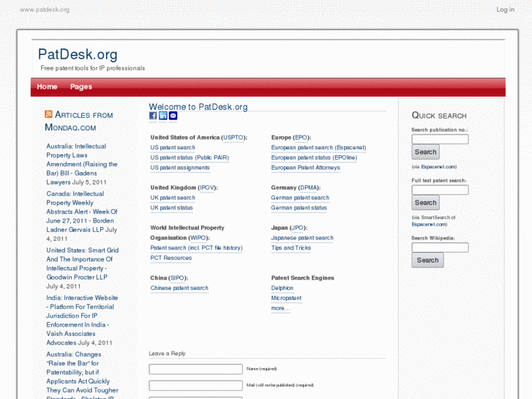This screenshot has width=532, height=399.
Task: Open German patent status link
Action: pos(299,208)
